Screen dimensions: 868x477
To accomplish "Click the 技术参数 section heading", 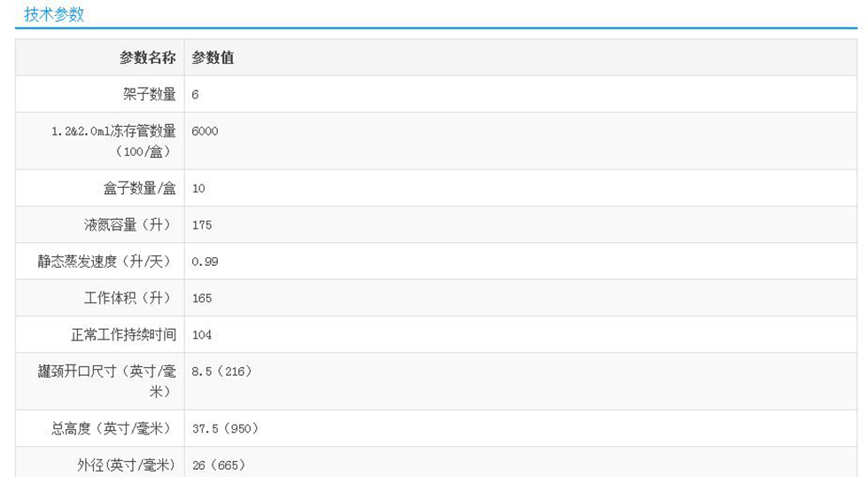I will pos(54,14).
